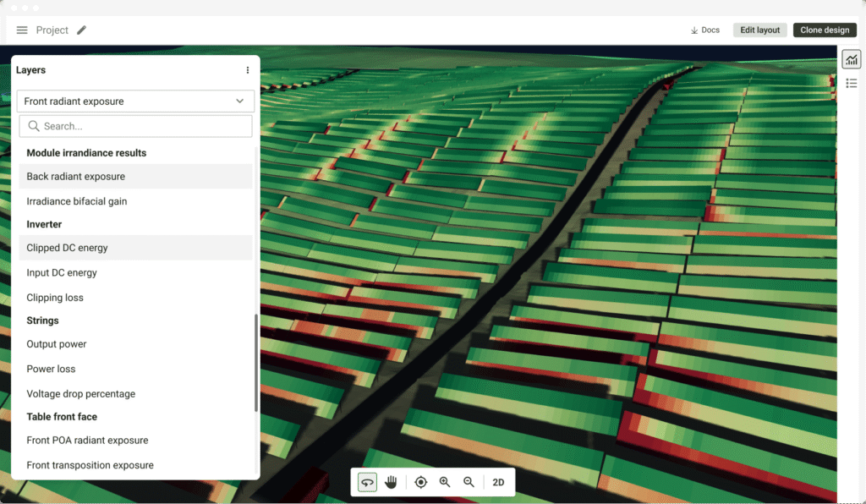The height and width of the screenshot is (504, 866).
Task: Open the Docs download link
Action: click(705, 30)
